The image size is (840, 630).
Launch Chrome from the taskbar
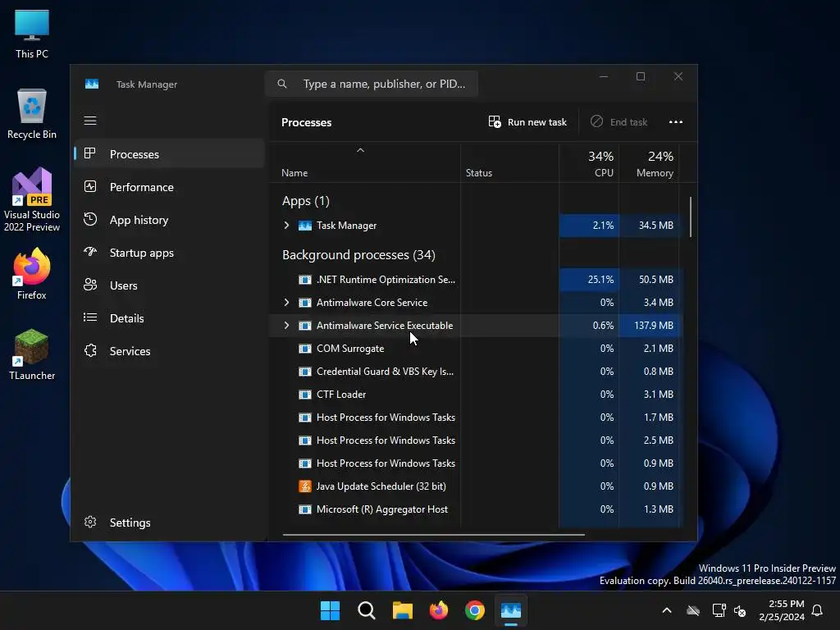click(x=475, y=610)
